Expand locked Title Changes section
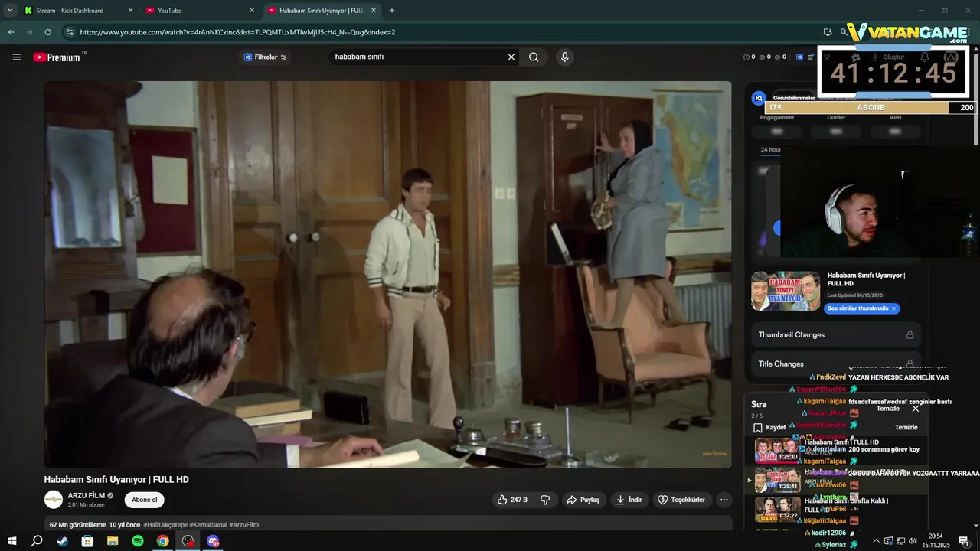Viewport: 980px width, 551px height. [836, 364]
